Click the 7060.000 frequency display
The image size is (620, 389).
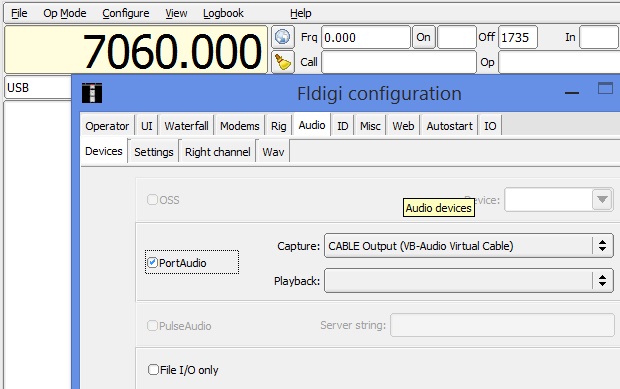click(x=136, y=50)
